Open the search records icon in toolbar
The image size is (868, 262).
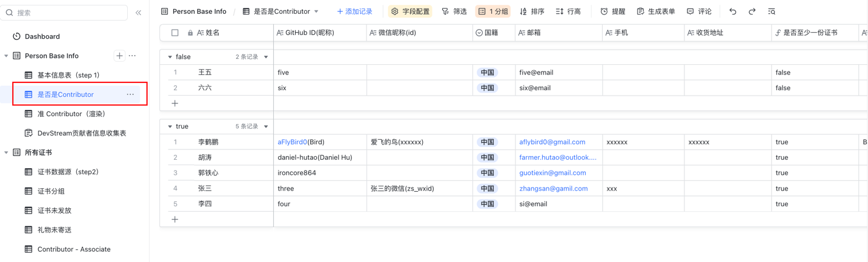[x=771, y=11]
